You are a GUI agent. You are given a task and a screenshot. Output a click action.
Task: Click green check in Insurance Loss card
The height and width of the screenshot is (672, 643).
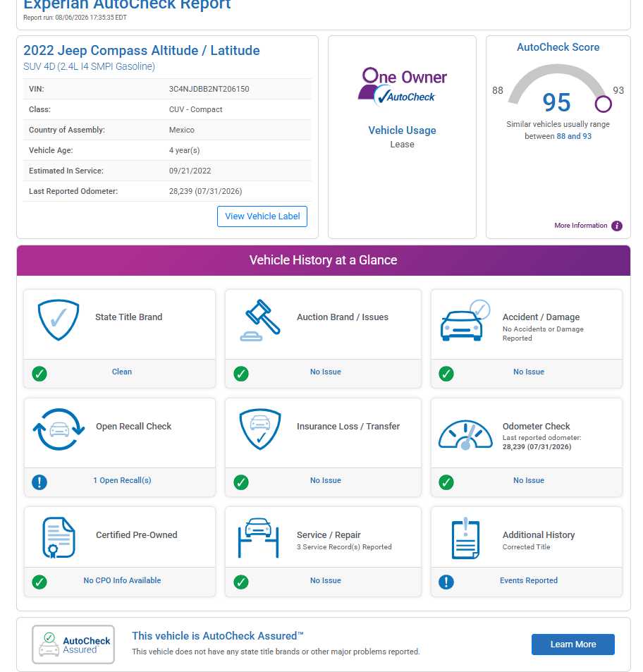tap(240, 482)
